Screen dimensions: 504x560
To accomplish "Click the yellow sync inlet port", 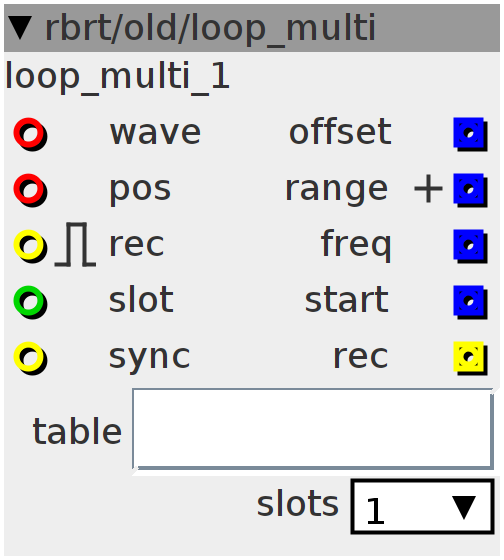I will pos(30,358).
